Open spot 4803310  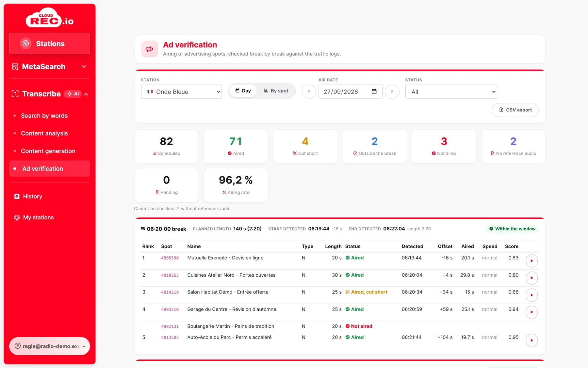tap(170, 309)
